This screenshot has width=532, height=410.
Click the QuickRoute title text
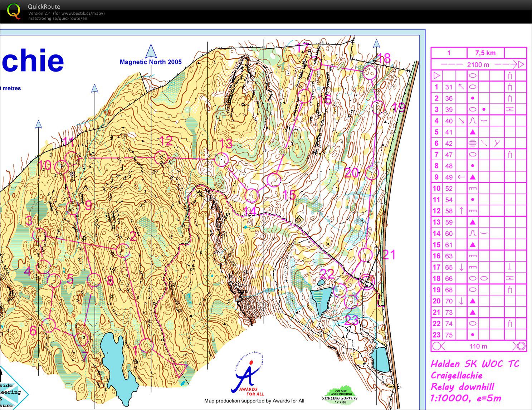coord(44,6)
